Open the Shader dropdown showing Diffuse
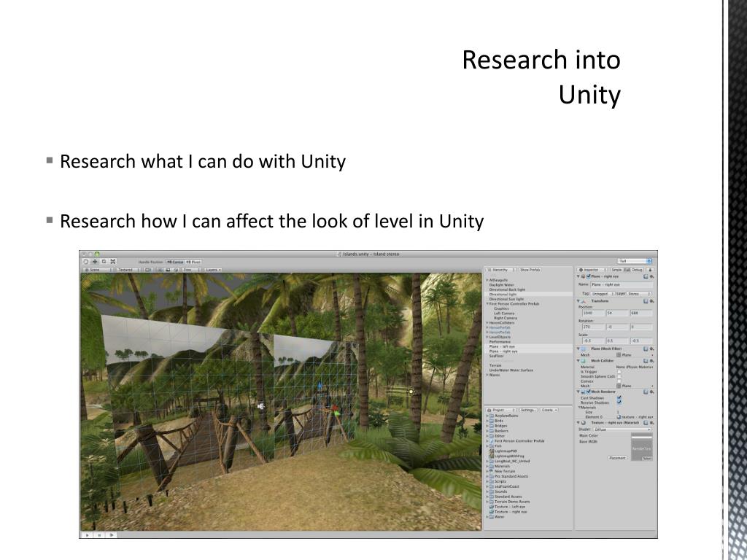The width and height of the screenshot is (747, 560). pyautogui.click(x=622, y=429)
